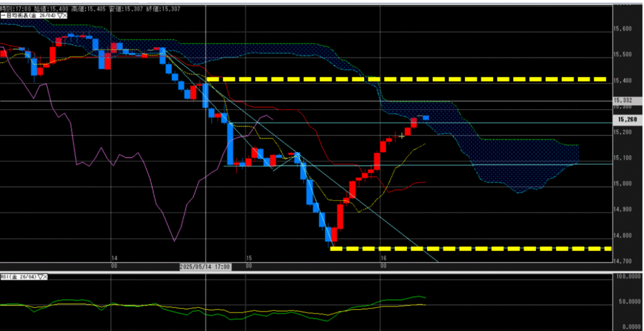The width and height of the screenshot is (644, 331).
Task: Select the 一目均衡表(金 26/04) indicator label
Action: point(29,16)
